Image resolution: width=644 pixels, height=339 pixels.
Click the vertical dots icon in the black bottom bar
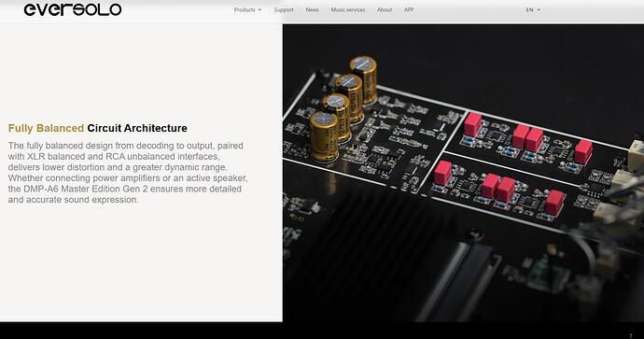click(631, 335)
